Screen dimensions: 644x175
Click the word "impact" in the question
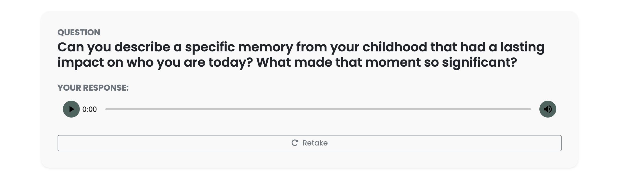[x=80, y=63]
